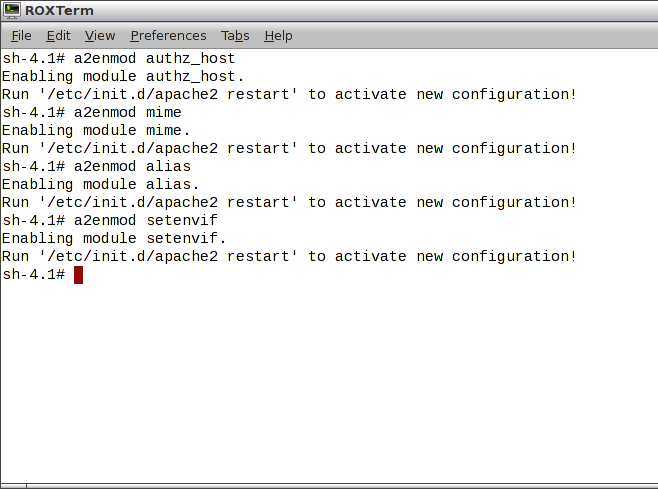
Task: Click the 'a2enmod alias' command line
Action: click(96, 166)
